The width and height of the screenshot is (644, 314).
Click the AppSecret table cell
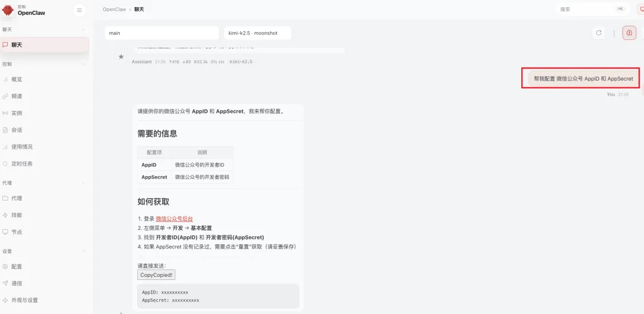(154, 177)
